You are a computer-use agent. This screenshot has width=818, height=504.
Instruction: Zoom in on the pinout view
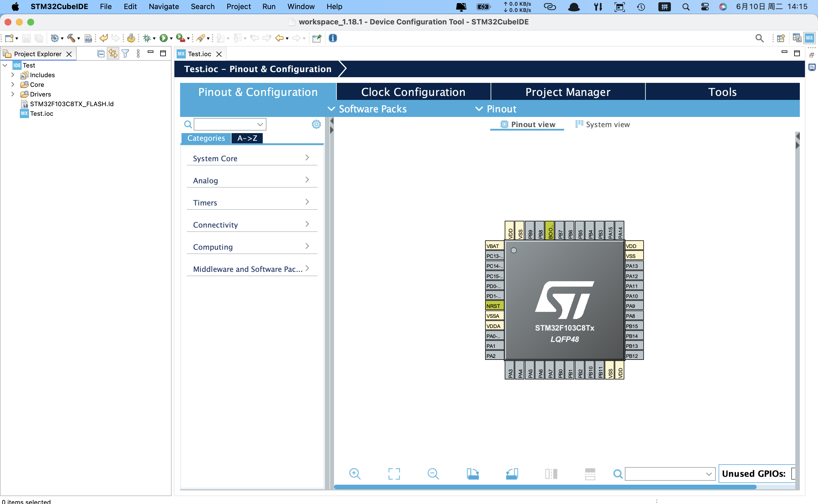[355, 474]
